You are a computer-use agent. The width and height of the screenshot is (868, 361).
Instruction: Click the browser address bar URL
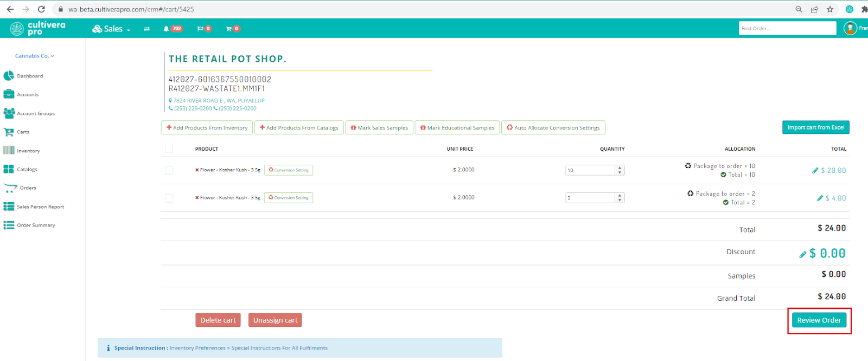131,9
